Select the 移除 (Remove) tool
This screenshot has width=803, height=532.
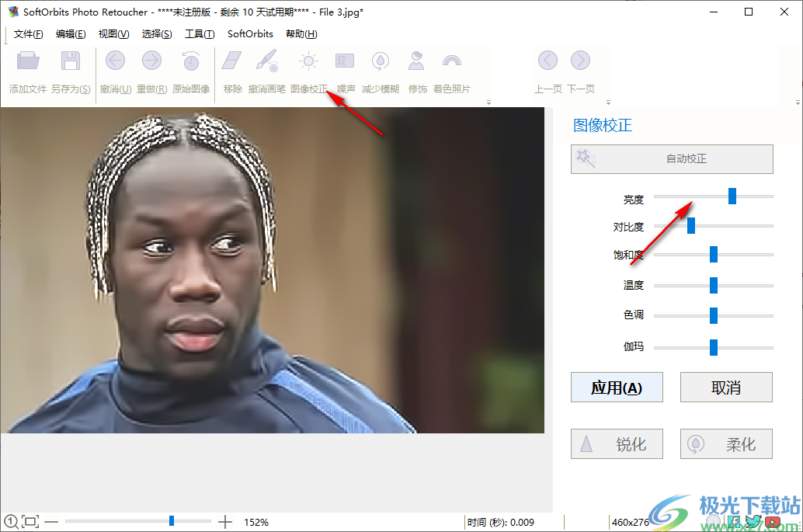[231, 70]
